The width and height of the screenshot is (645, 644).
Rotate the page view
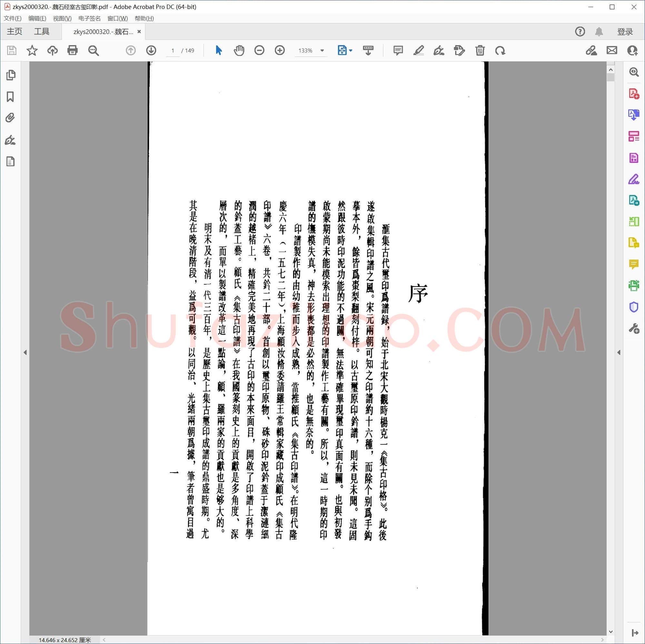500,50
